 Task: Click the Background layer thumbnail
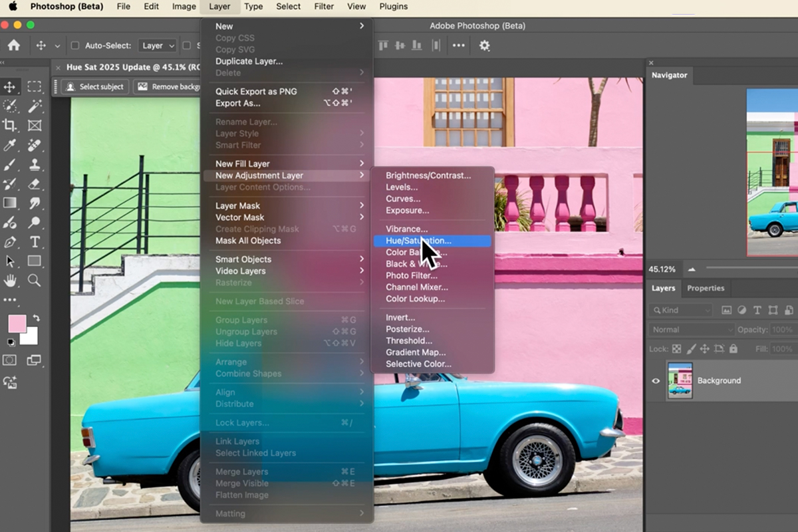680,380
